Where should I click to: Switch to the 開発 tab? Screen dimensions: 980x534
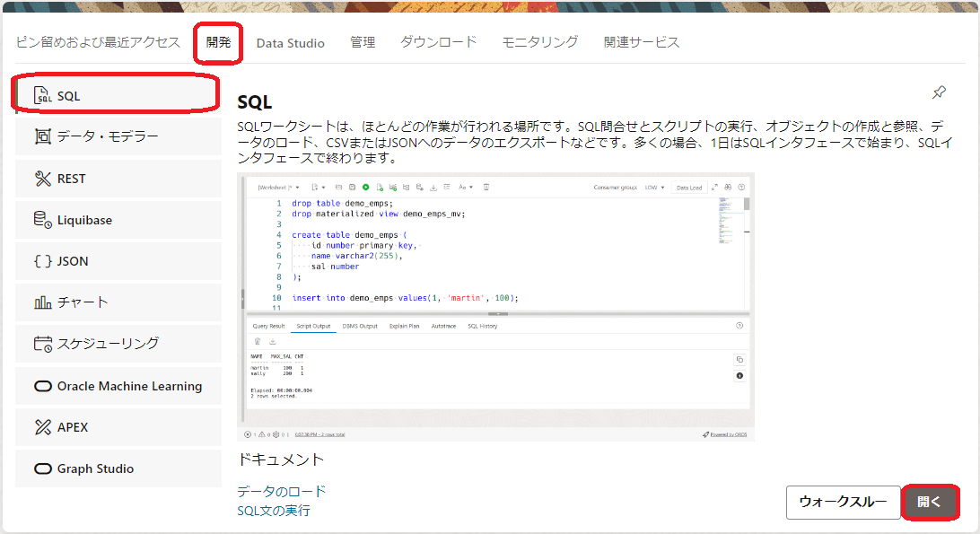click(x=218, y=42)
